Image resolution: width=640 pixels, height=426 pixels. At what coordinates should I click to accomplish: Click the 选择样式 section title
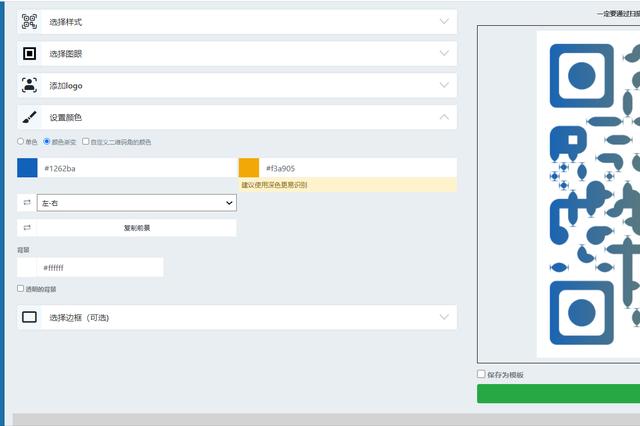[x=66, y=22]
